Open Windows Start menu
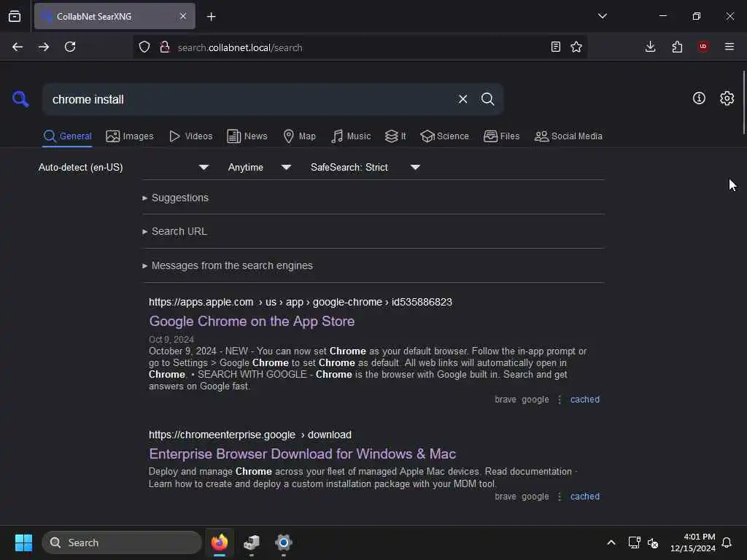This screenshot has width=747, height=560. pyautogui.click(x=23, y=542)
